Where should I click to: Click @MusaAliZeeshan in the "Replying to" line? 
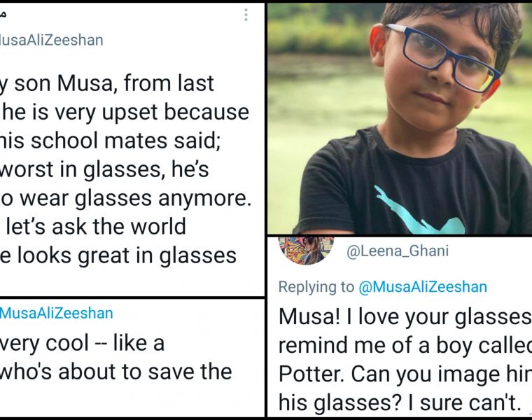click(x=422, y=286)
